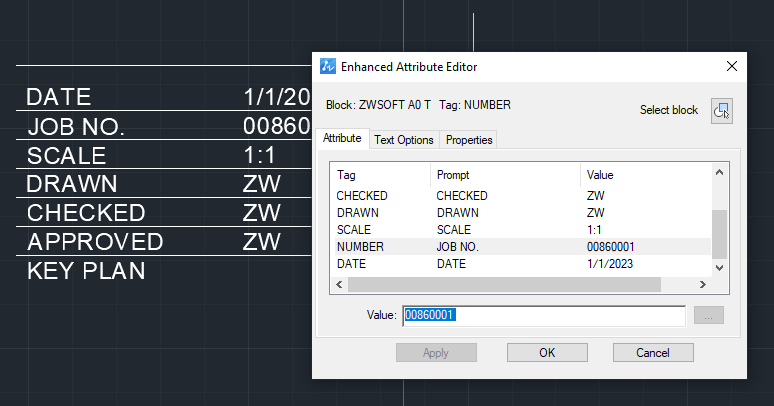774x406 pixels.
Task: Click the SCALE label in the drawing
Action: pos(67,156)
